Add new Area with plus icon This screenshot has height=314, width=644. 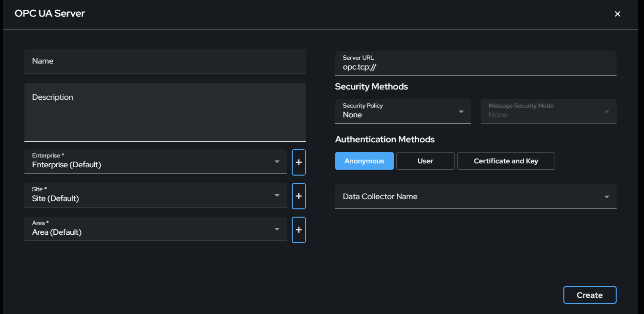tap(299, 230)
